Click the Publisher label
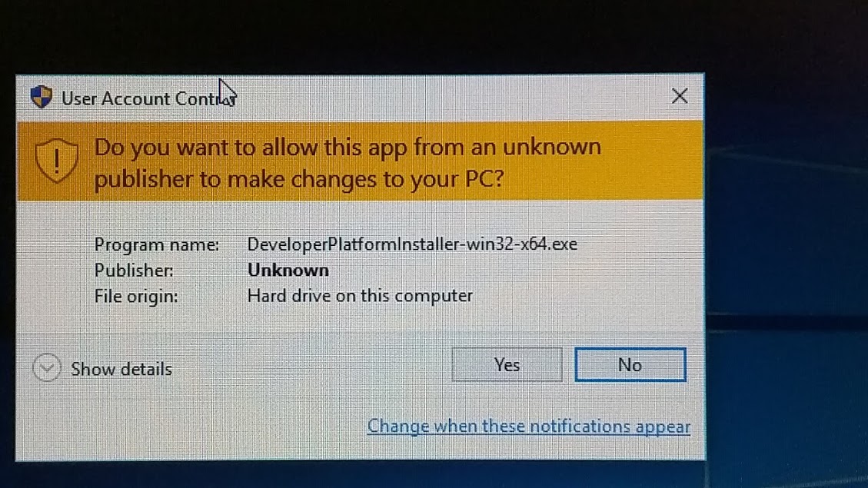 pyautogui.click(x=134, y=271)
